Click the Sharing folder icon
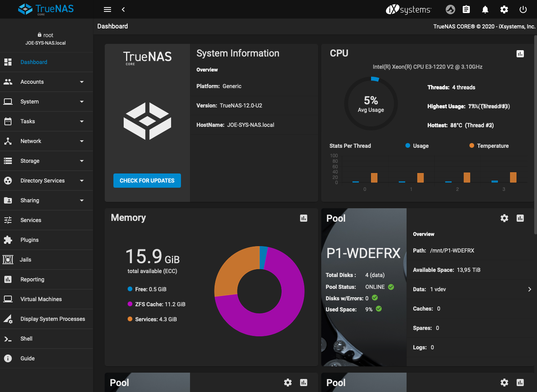The width and height of the screenshot is (537, 392). (x=8, y=200)
